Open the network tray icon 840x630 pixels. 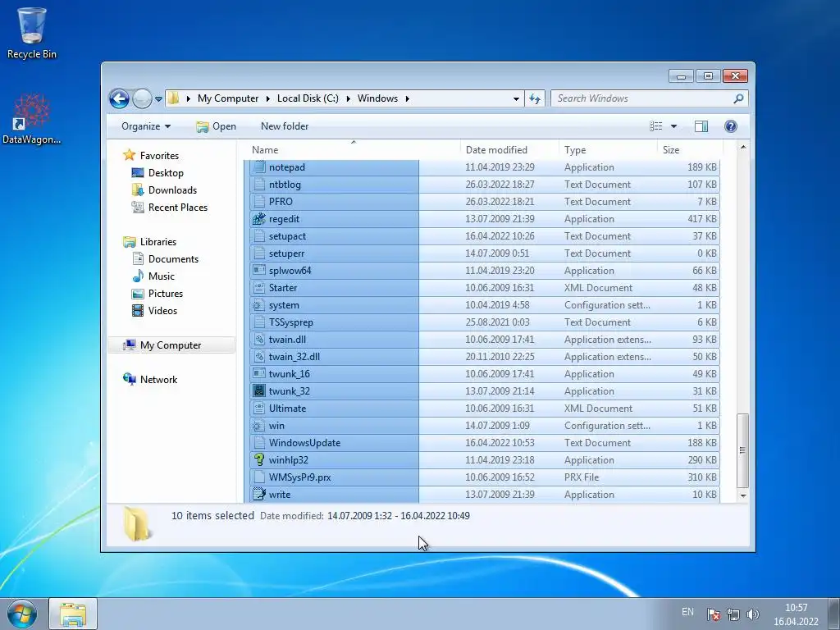coord(733,614)
